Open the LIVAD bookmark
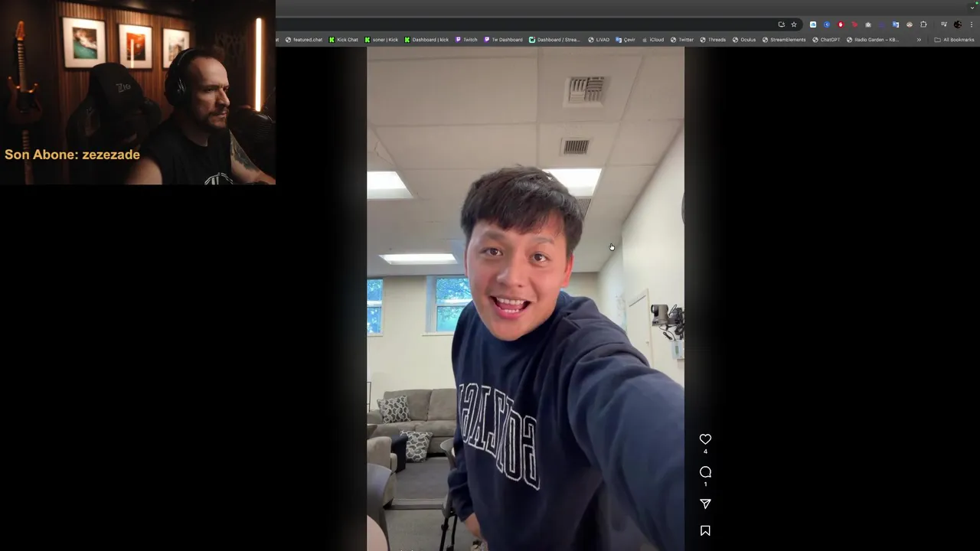Viewport: 980px width, 551px height. (599, 40)
